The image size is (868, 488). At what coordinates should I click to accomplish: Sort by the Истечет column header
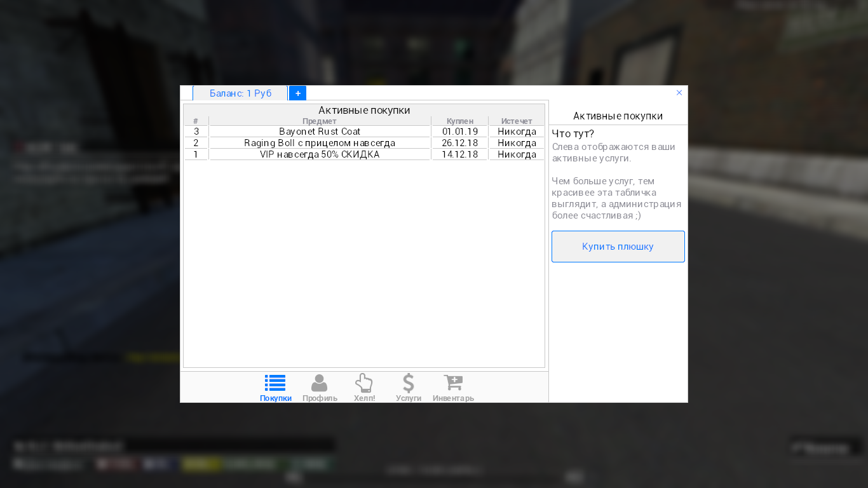(517, 121)
